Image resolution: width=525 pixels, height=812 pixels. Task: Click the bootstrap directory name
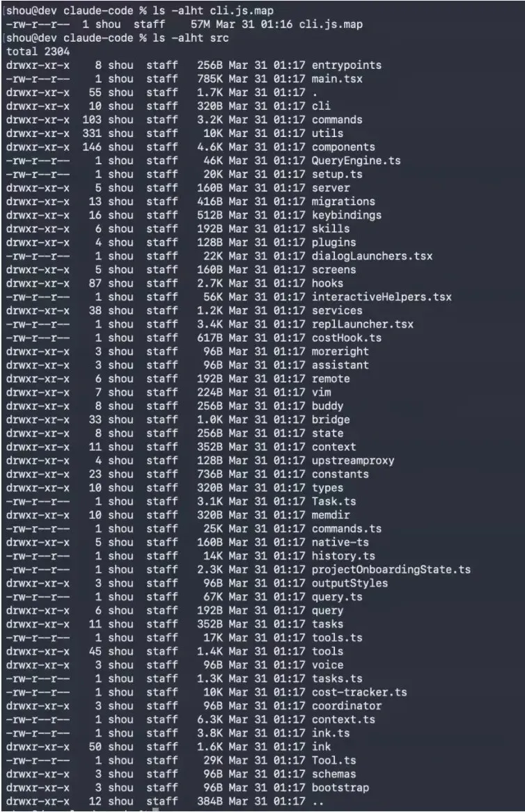[340, 788]
